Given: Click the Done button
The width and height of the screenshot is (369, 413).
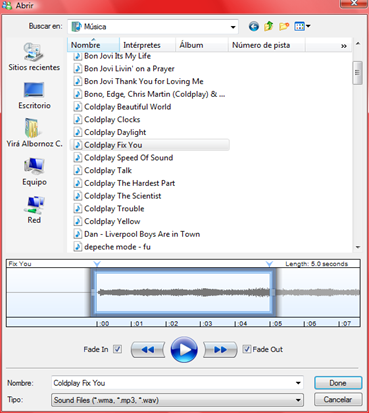Looking at the screenshot, I should [338, 383].
